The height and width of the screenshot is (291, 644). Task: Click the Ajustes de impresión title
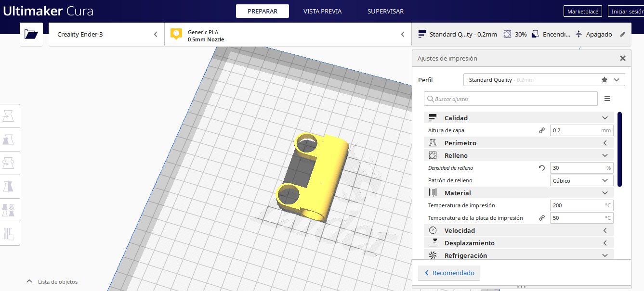coord(447,58)
